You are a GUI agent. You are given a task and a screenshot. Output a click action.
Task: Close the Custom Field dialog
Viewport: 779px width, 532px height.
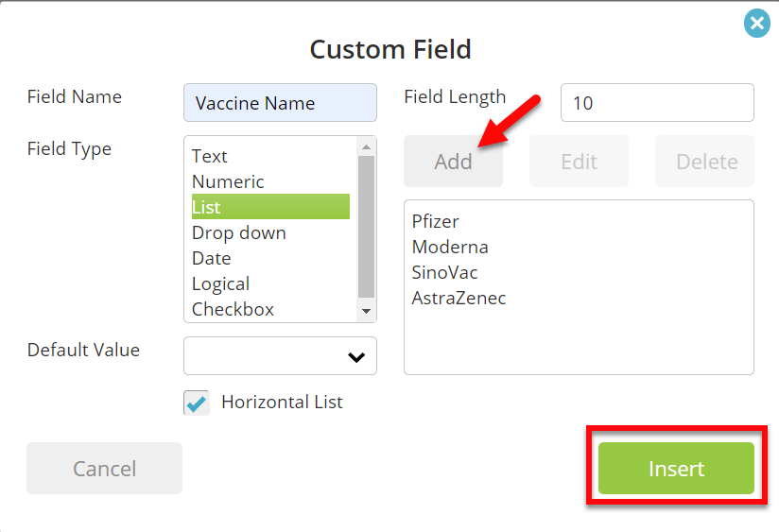(756, 23)
